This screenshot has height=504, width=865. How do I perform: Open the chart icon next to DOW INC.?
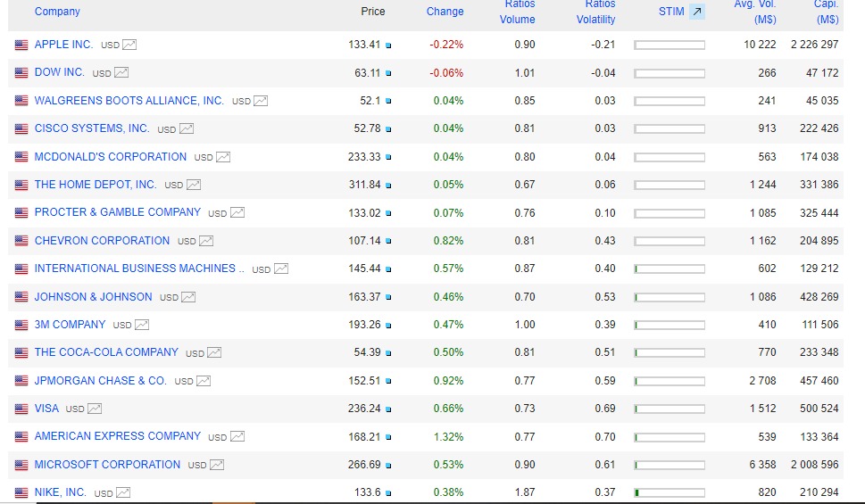(121, 73)
